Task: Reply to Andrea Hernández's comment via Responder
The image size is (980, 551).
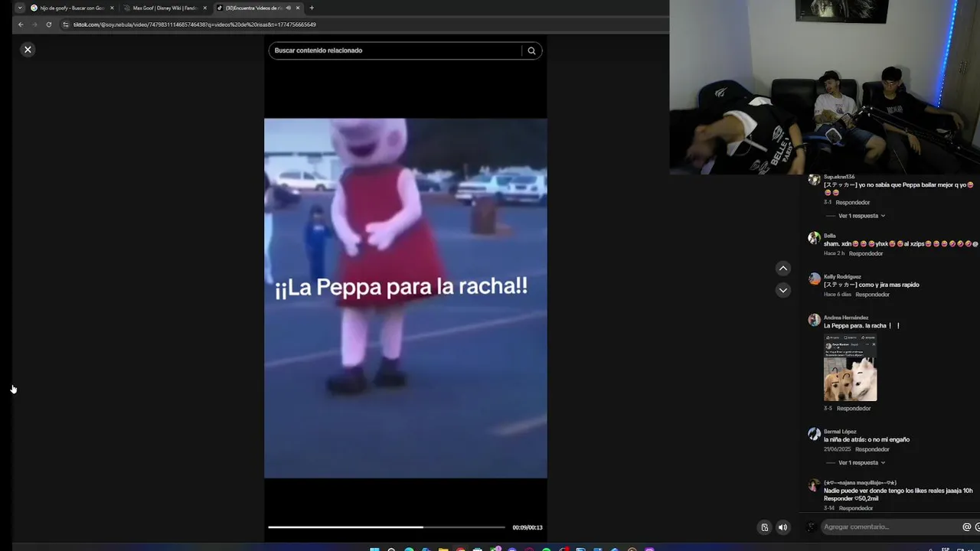Action: point(854,409)
